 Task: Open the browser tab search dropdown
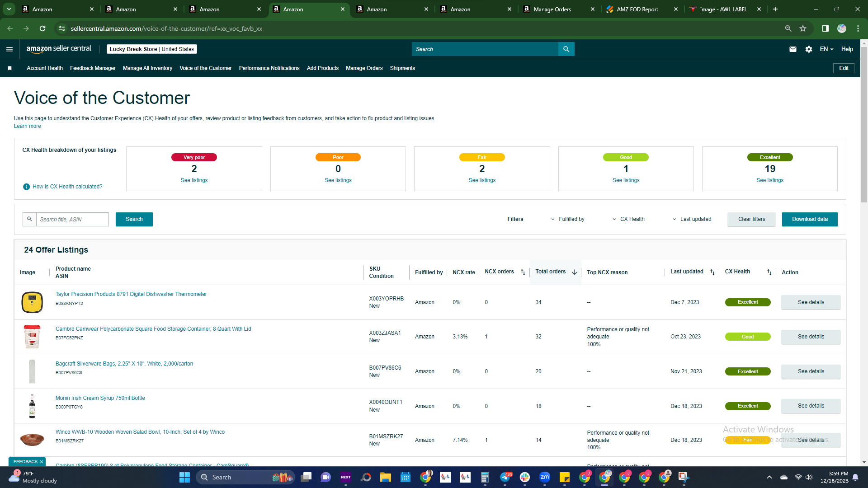(x=9, y=9)
